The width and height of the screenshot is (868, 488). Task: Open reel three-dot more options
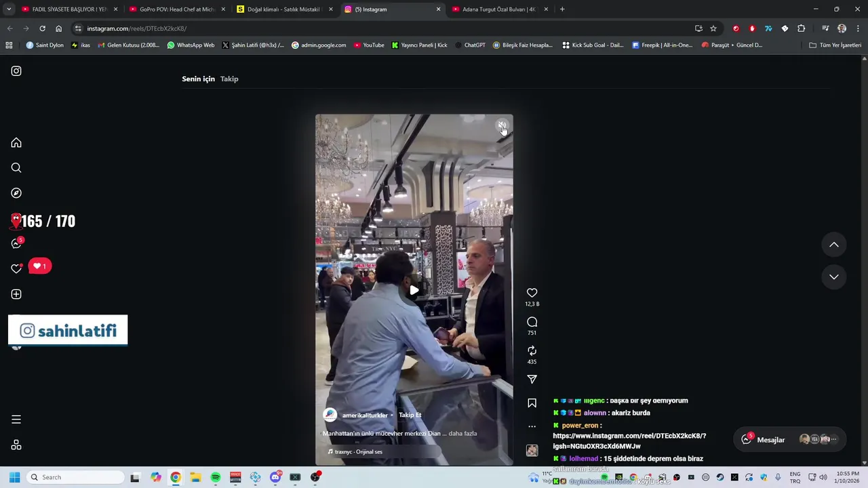[532, 426]
